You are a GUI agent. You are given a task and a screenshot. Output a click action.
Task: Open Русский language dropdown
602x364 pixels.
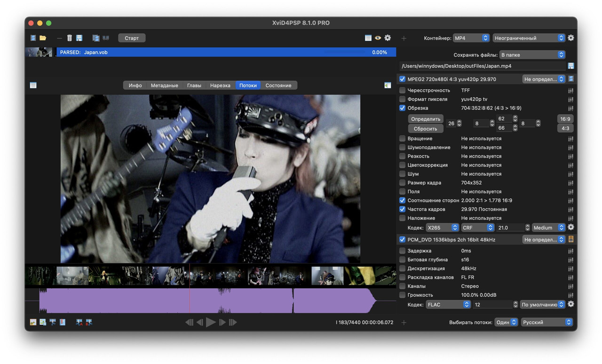pos(547,322)
